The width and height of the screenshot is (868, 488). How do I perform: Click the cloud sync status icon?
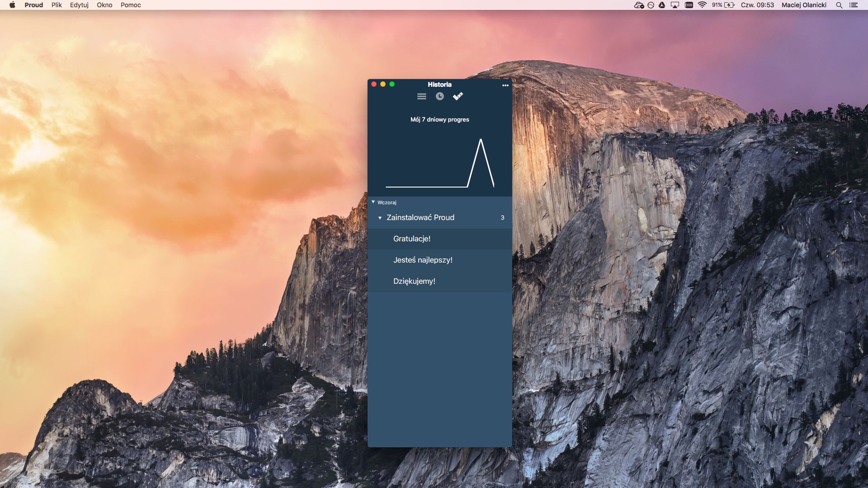pyautogui.click(x=639, y=5)
